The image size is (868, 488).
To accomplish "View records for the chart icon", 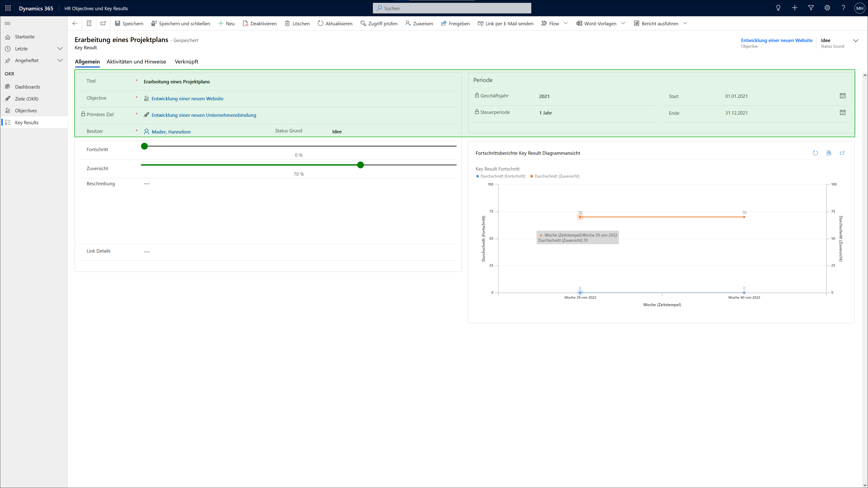I will click(x=829, y=153).
